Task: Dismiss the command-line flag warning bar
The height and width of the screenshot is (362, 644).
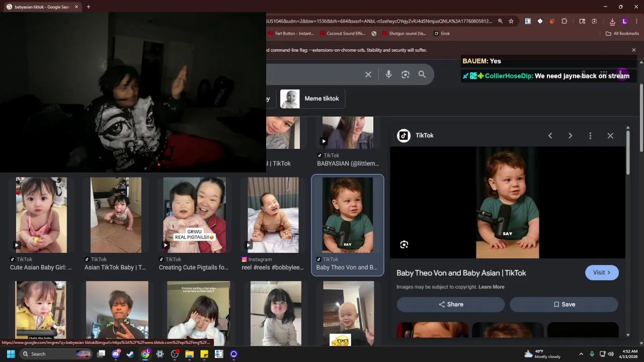Action: 634,50
